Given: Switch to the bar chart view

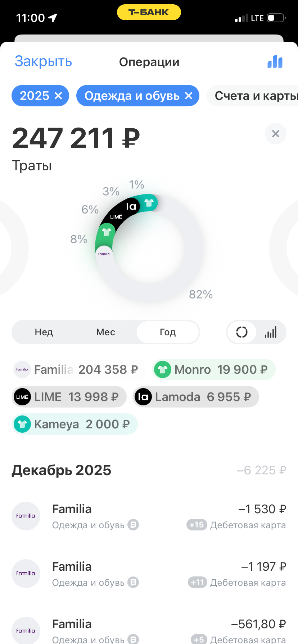Looking at the screenshot, I should 271,332.
